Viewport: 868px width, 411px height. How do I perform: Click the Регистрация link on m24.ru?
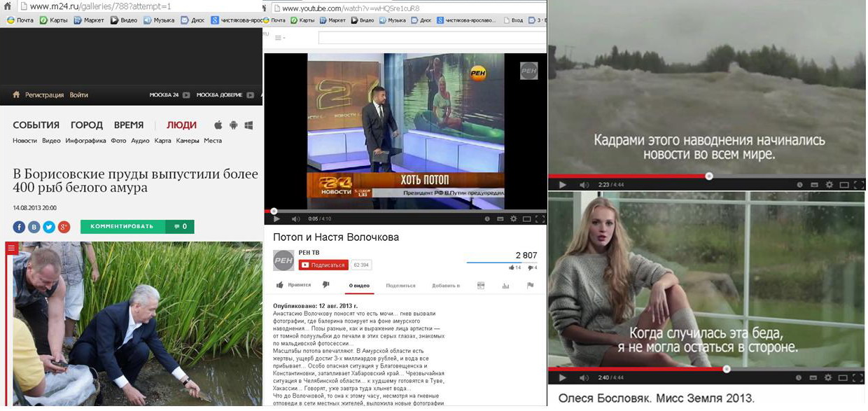pyautogui.click(x=44, y=95)
